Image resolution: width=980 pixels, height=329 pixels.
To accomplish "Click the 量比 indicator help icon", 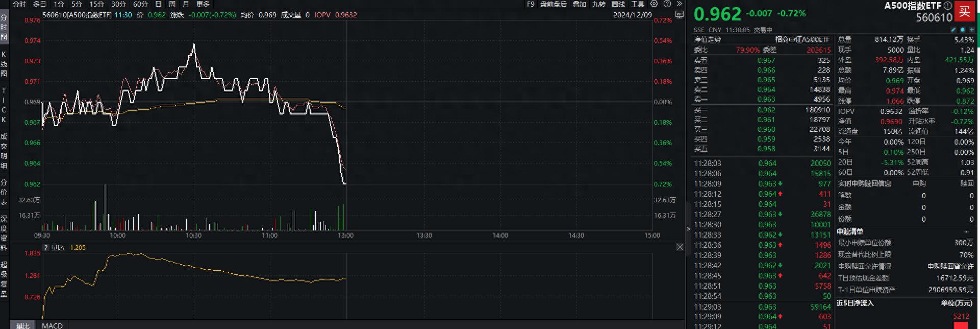I will tap(46, 248).
